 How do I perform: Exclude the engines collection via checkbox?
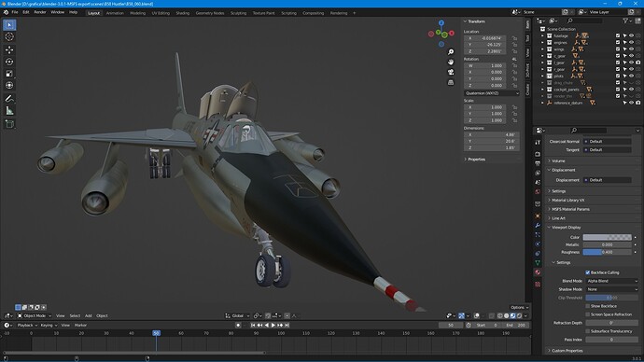(x=617, y=42)
